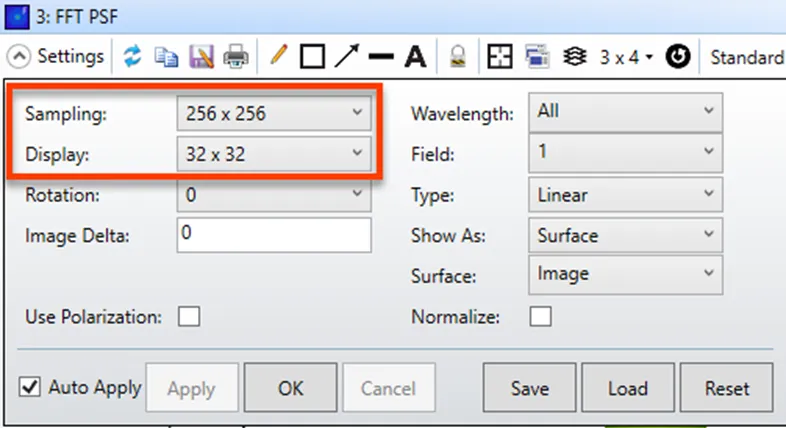
Task: Open the Sampling dropdown
Action: 274,114
